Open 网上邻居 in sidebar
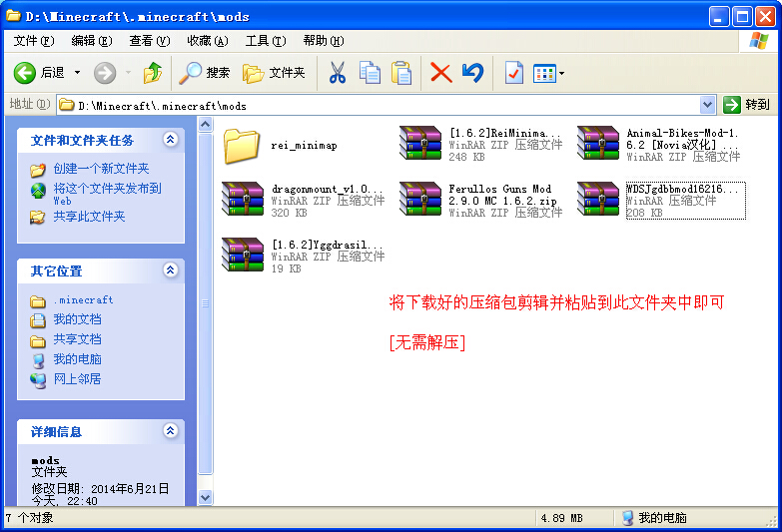Screen dimensions: 782x532 tap(77, 379)
